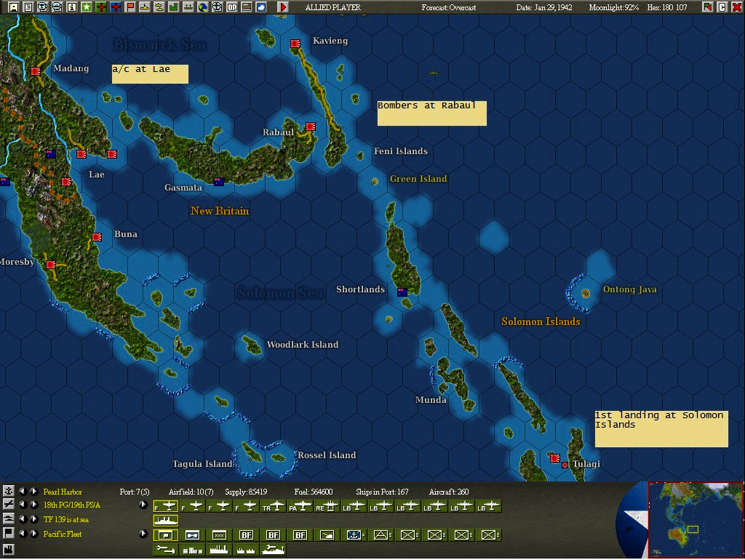The image size is (745, 560).
Task: Select the RE recon air group icon
Action: coord(327,507)
